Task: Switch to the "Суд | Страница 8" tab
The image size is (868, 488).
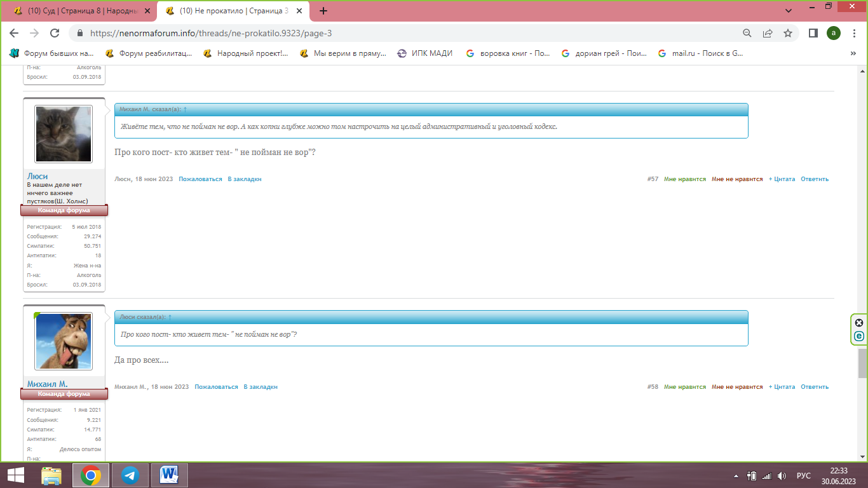Action: 76,11
